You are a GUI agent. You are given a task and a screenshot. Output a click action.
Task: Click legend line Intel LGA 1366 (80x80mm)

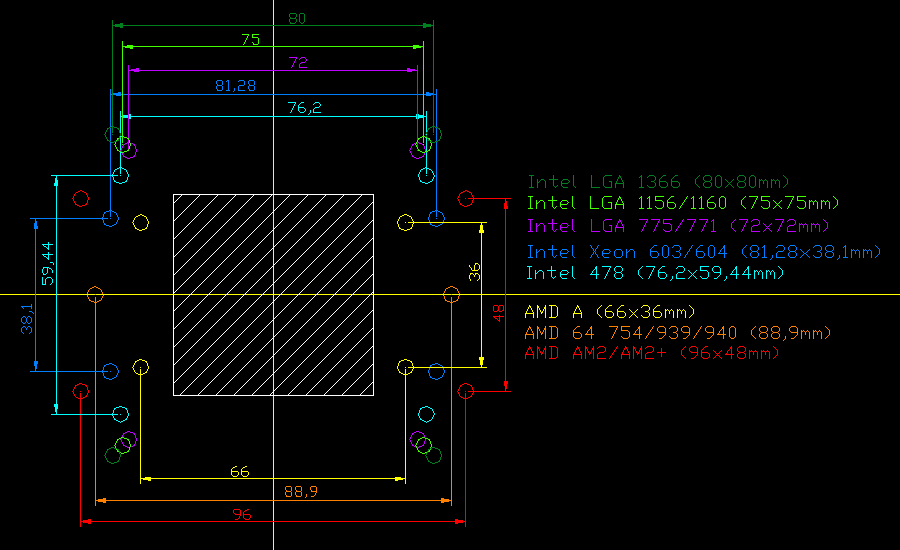(658, 183)
